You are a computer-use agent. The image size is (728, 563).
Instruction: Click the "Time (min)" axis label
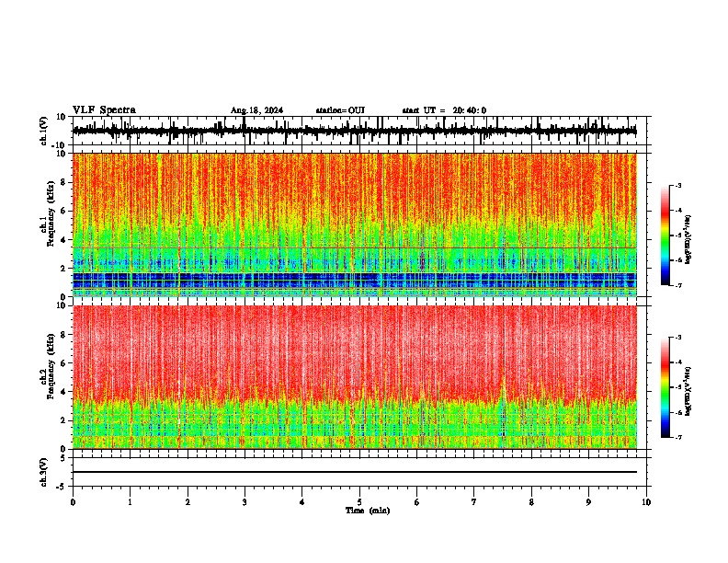[368, 511]
